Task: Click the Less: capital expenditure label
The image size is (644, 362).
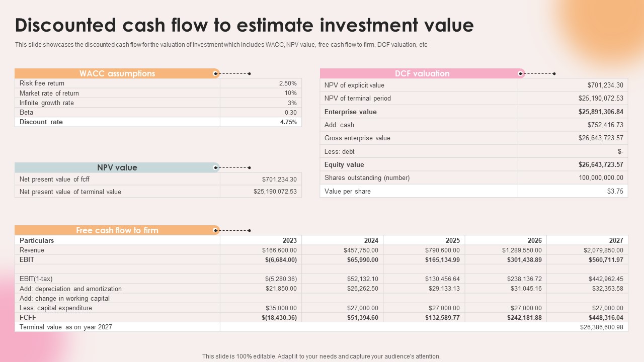Action: (56, 308)
